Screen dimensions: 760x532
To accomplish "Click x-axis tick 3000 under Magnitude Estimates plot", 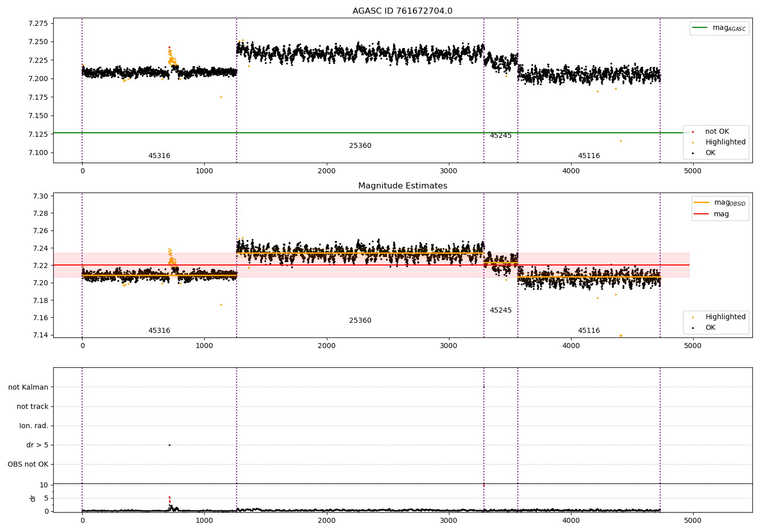I will [449, 346].
